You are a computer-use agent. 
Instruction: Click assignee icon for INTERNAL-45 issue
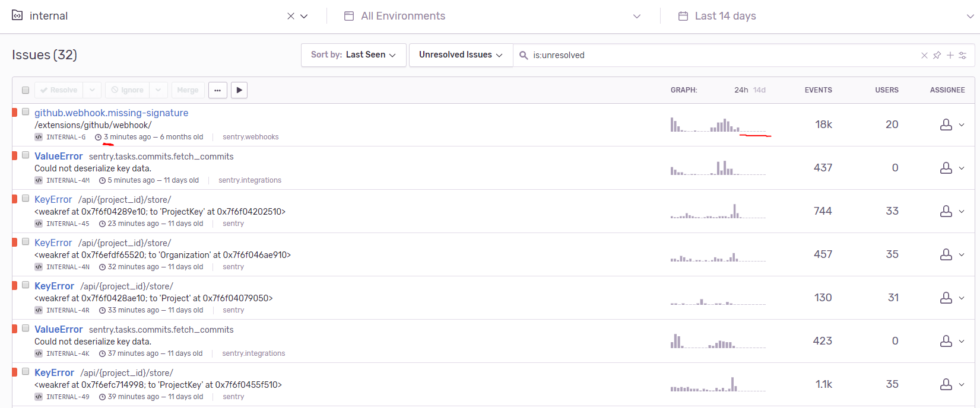point(946,211)
